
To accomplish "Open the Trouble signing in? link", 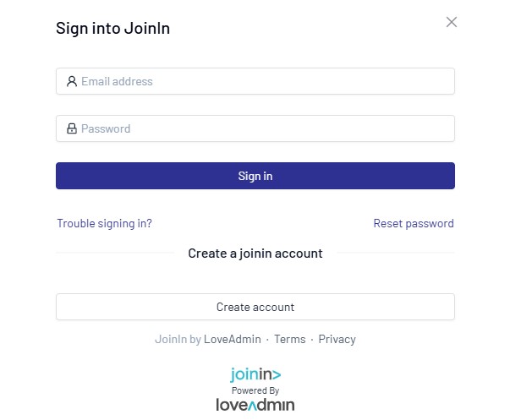I will (x=104, y=223).
